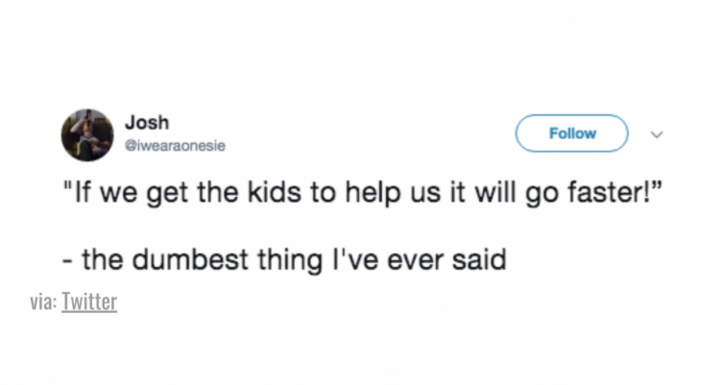The width and height of the screenshot is (720, 385).
Task: Click the display name Josh
Action: pos(147,122)
